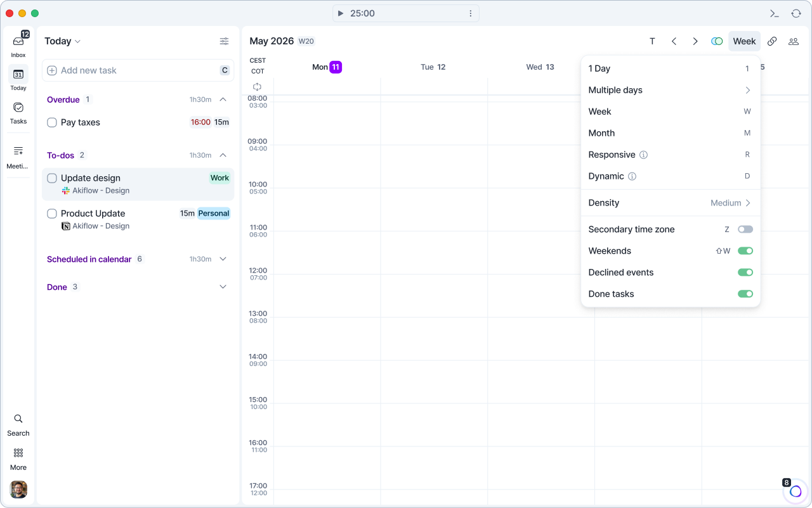
Task: Open the Meetings sidebar icon
Action: tap(18, 156)
